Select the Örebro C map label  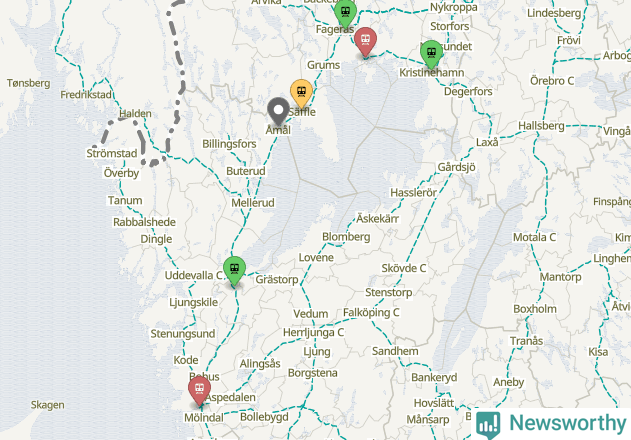552,81
